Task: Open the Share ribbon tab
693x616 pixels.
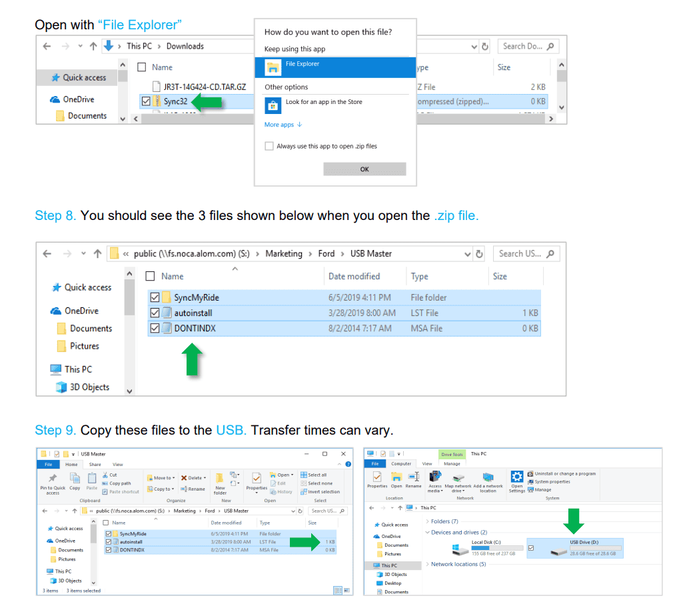Action: click(95, 465)
